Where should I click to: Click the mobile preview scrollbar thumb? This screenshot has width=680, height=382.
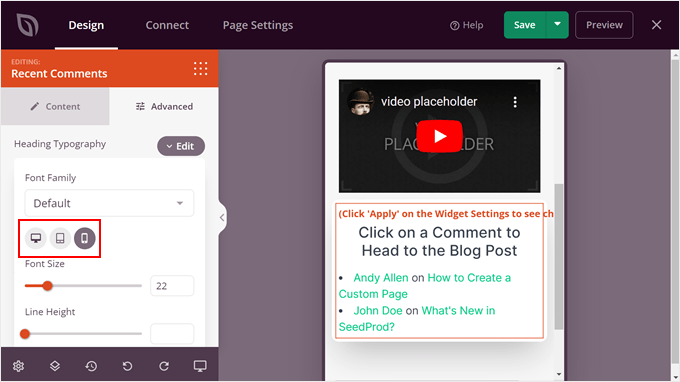(559, 256)
